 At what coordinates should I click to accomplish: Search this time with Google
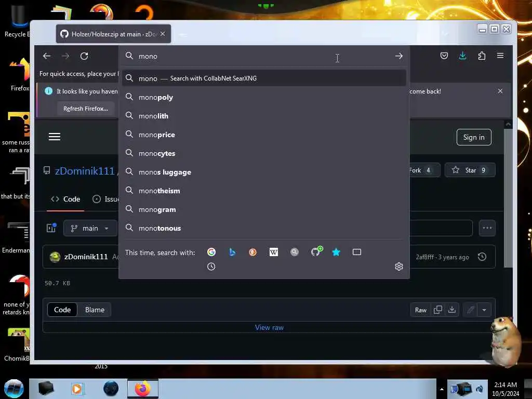coord(211,252)
